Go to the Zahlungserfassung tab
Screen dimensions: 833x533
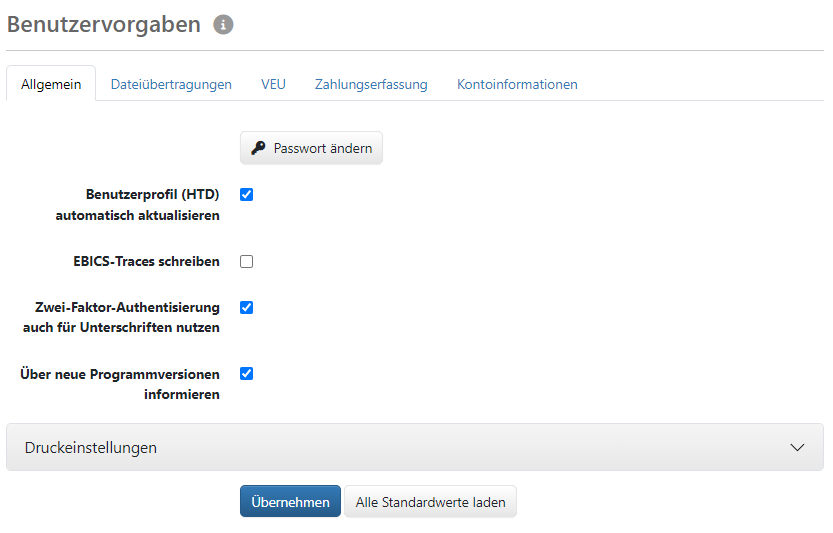371,84
